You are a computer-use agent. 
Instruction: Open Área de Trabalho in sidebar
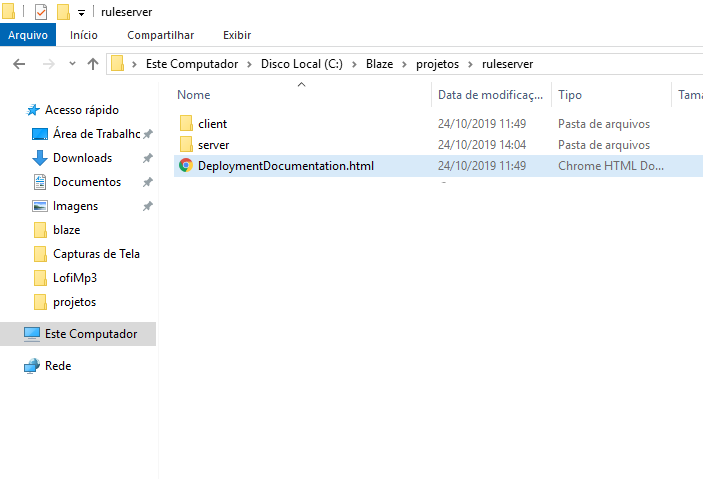96,134
